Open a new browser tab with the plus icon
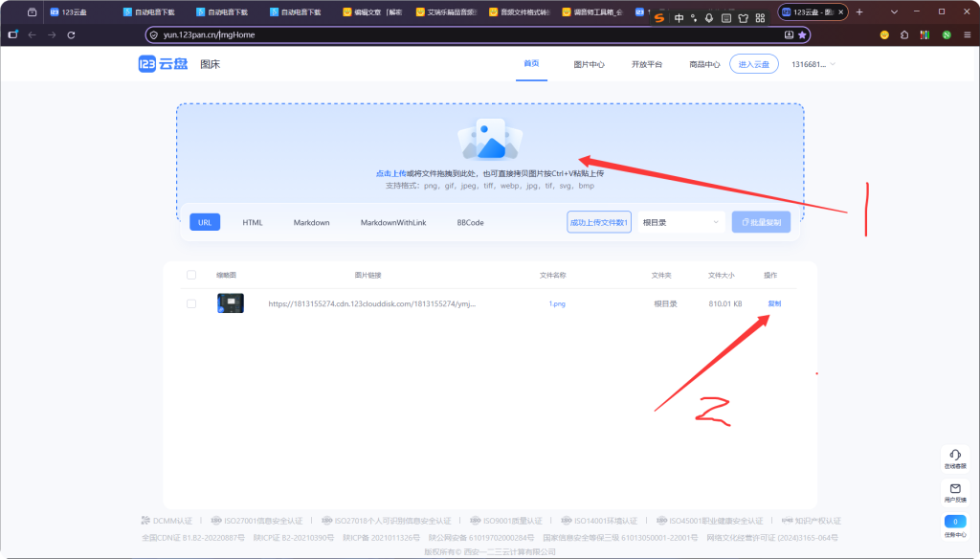The width and height of the screenshot is (980, 559). (x=859, y=11)
